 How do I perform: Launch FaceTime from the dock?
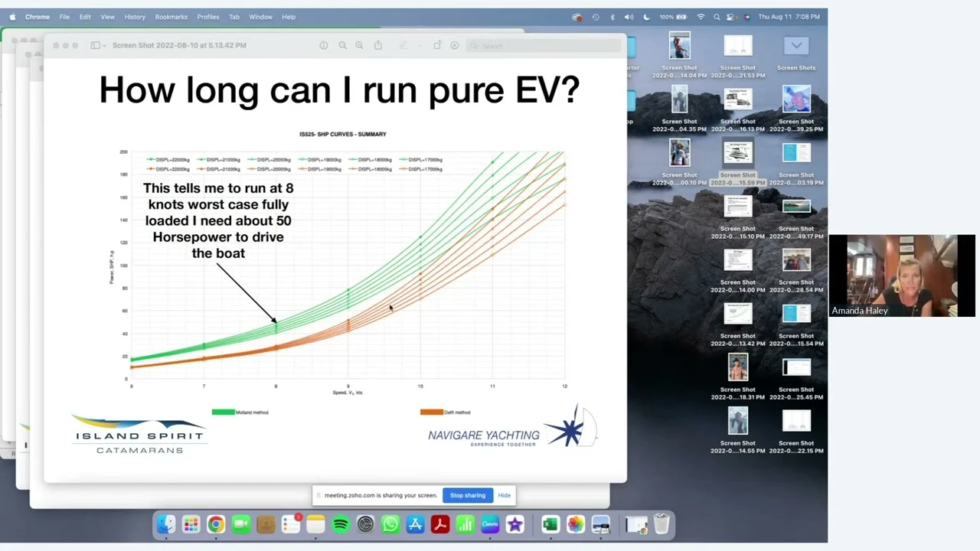[240, 524]
